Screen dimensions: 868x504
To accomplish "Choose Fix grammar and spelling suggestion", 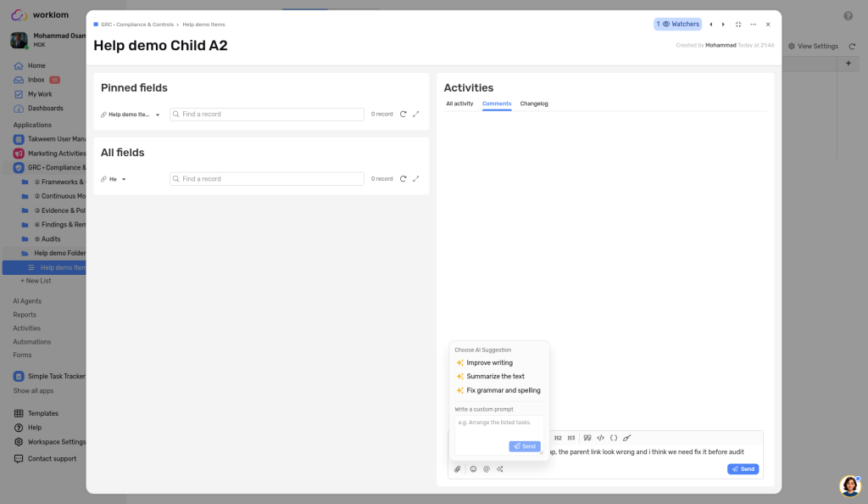I will tap(498, 390).
